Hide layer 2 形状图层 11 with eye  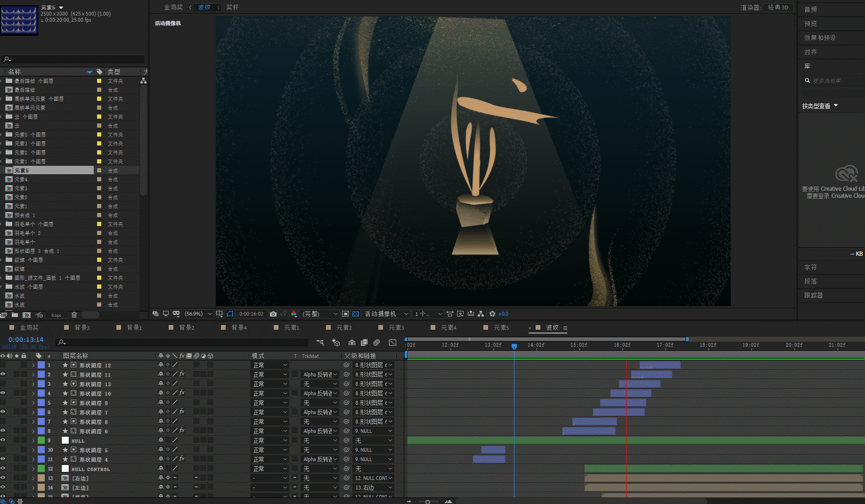(3, 374)
